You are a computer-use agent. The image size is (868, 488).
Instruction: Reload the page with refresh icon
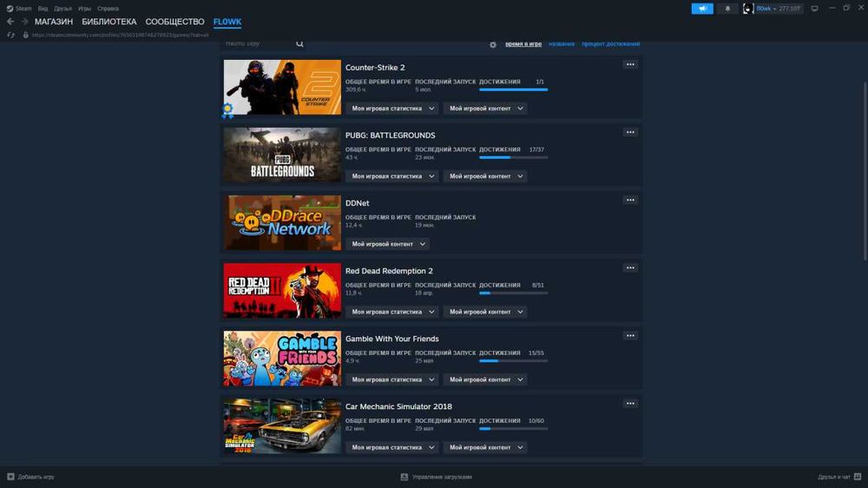[10, 35]
